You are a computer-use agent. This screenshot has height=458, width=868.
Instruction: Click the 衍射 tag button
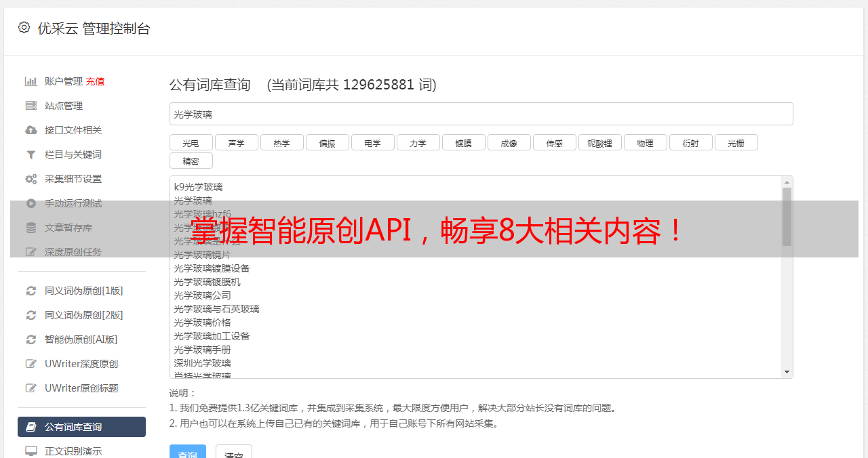point(690,142)
